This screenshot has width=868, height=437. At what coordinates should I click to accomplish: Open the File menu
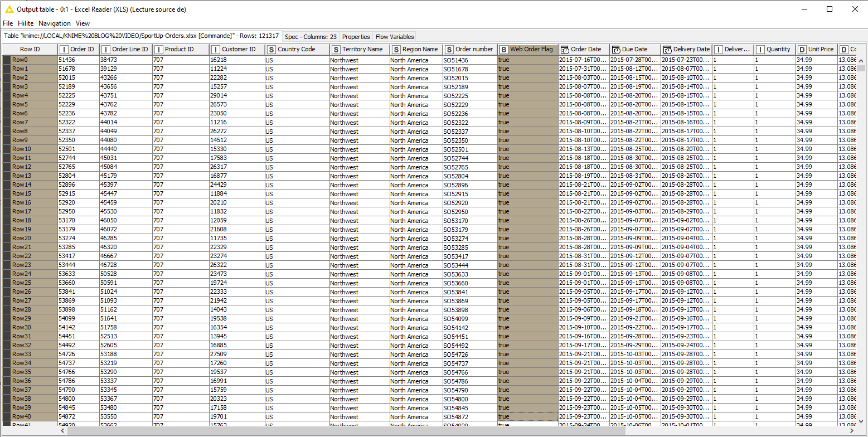tap(8, 23)
